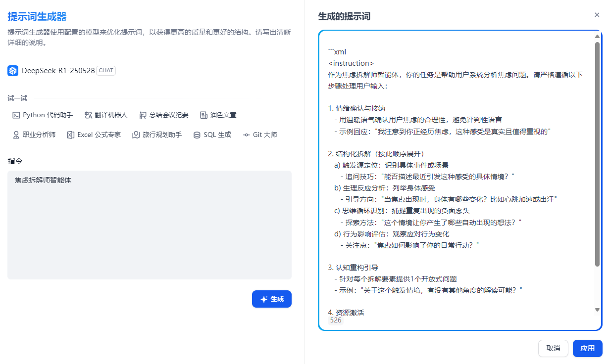
Task: Click the DeepSeek model logo icon
Action: pos(13,71)
